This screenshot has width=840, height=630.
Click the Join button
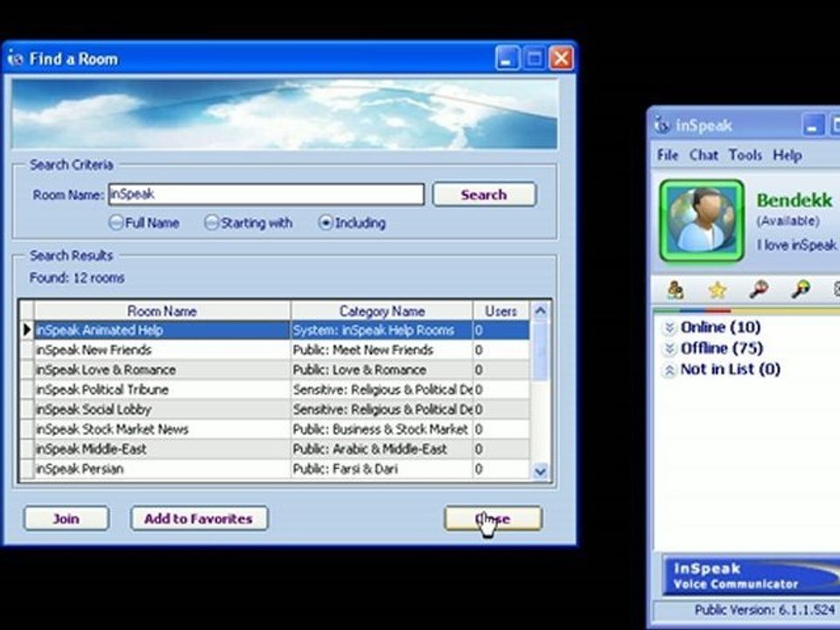click(x=66, y=519)
